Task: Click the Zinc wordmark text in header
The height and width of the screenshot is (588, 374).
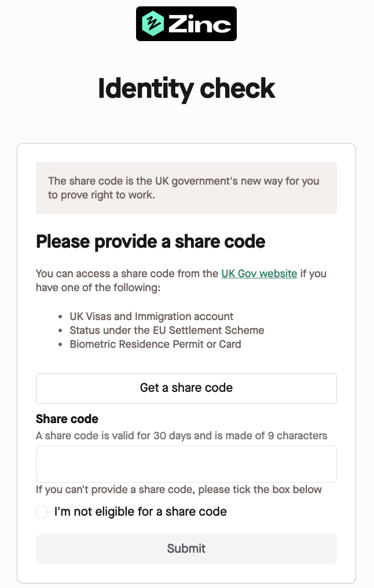Action: tap(199, 24)
